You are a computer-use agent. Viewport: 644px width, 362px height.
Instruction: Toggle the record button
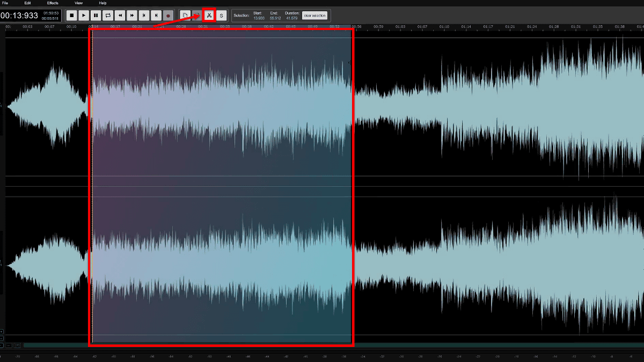point(168,16)
